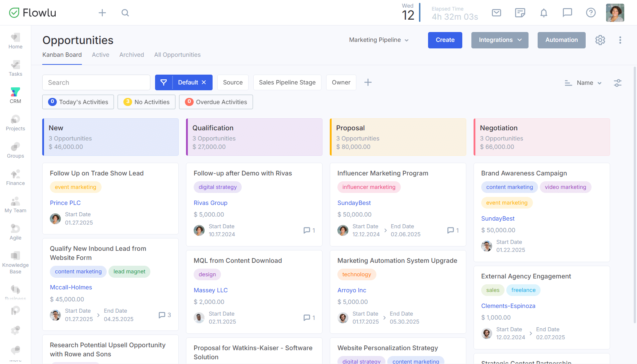Open the chat messages icon
The width and height of the screenshot is (637, 364).
coord(567,13)
